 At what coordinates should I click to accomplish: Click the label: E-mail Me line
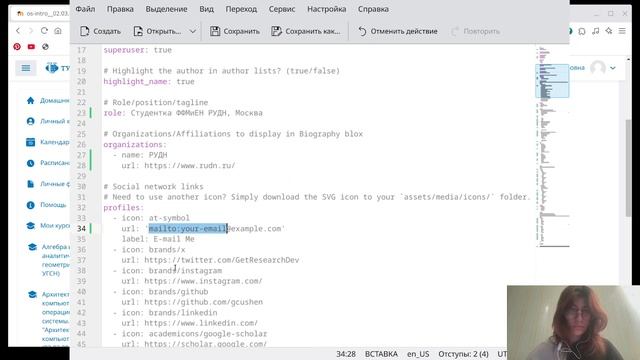point(158,239)
